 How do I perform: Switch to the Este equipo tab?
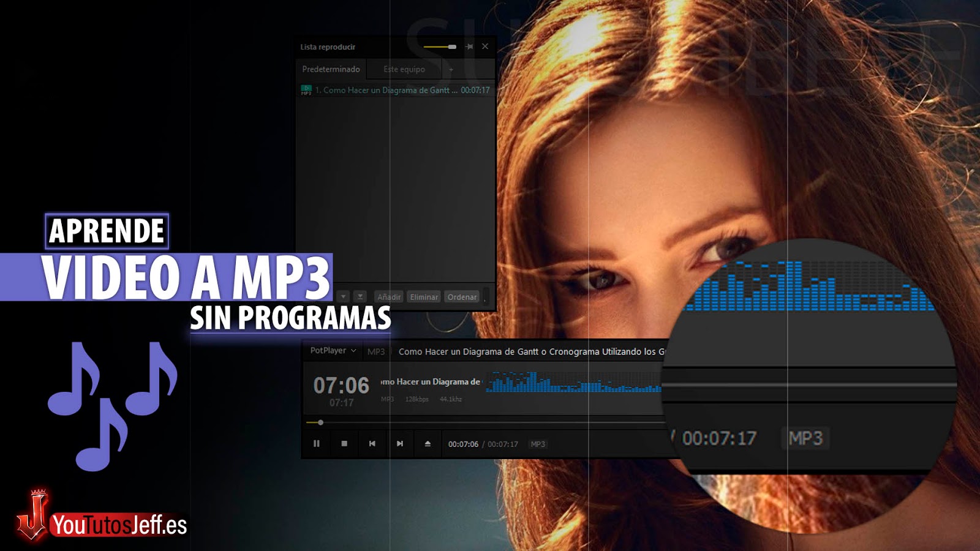404,69
